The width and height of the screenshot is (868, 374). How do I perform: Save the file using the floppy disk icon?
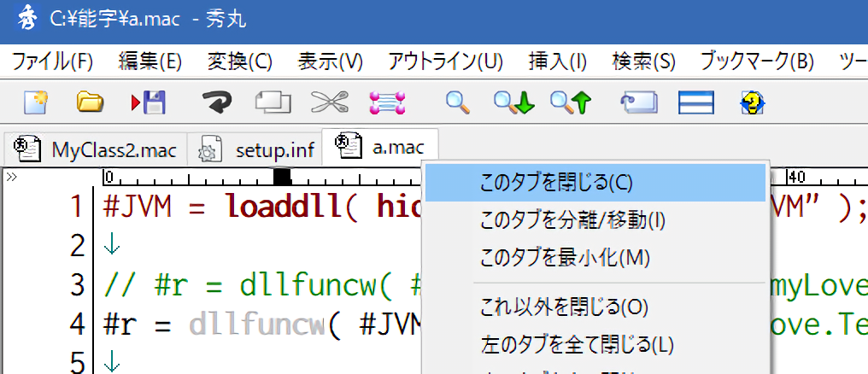[149, 103]
